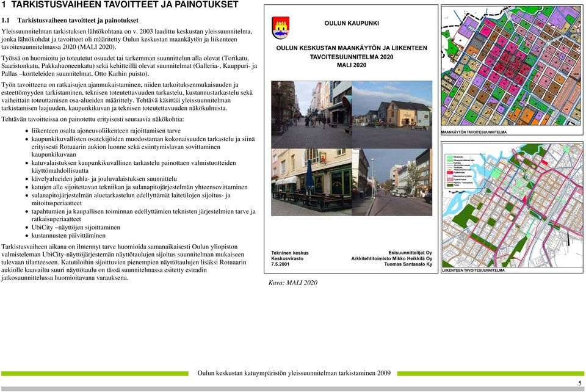This screenshot has width=586, height=392.
Task: Click bullet beginning 'tapahtumien ja kaupallisen toiminnan'
Action: [143, 216]
